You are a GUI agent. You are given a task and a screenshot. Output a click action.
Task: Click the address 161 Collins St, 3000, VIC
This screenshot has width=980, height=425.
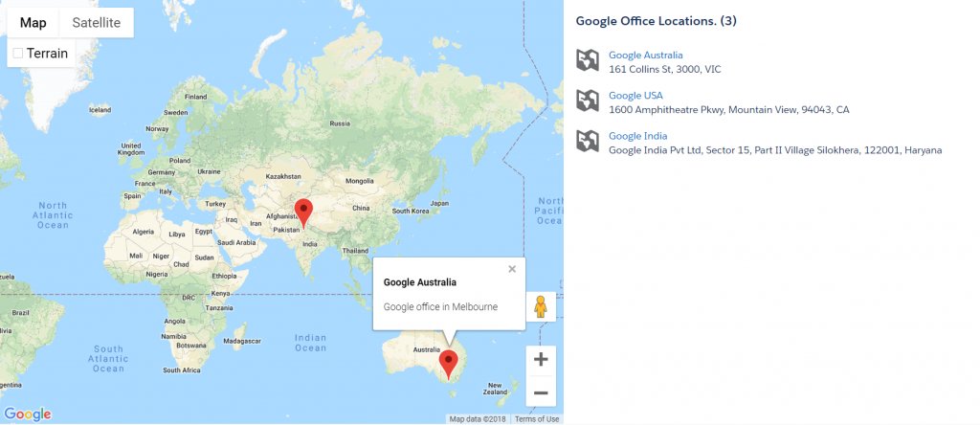[x=665, y=69]
